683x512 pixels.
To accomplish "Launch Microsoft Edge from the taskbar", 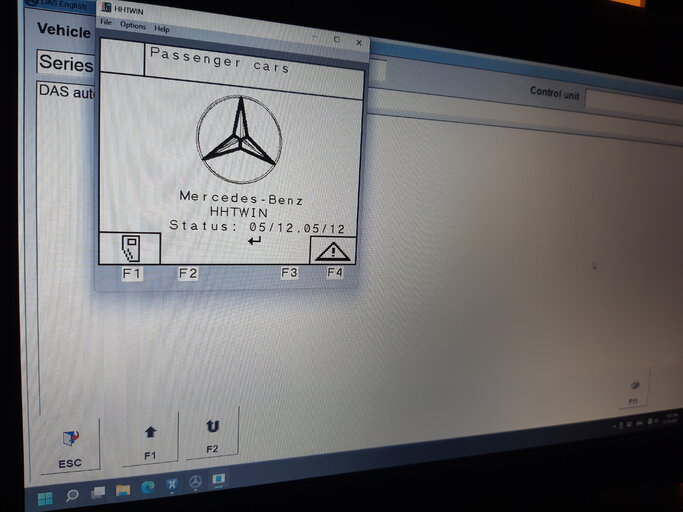I will click(x=148, y=487).
